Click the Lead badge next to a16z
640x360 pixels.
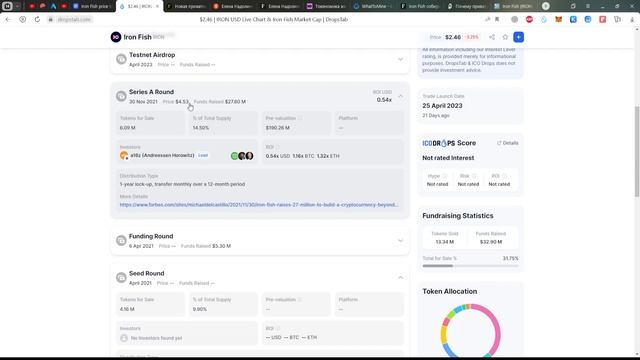point(203,156)
